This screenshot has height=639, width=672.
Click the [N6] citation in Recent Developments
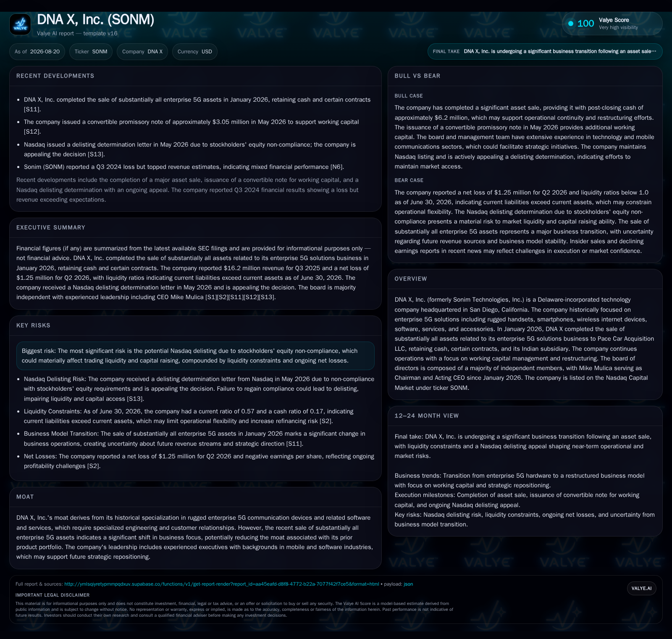[x=337, y=167]
